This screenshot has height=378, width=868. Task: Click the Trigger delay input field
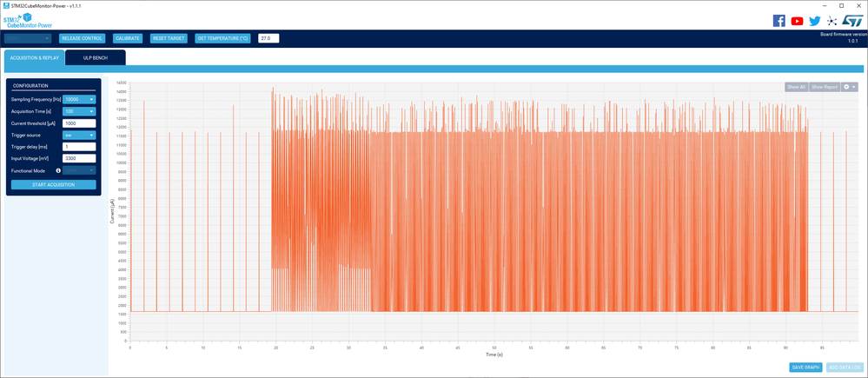(79, 147)
